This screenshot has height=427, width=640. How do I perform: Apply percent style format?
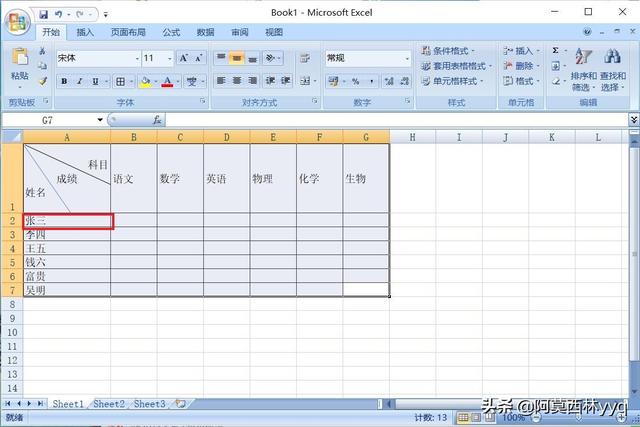pyautogui.click(x=356, y=81)
